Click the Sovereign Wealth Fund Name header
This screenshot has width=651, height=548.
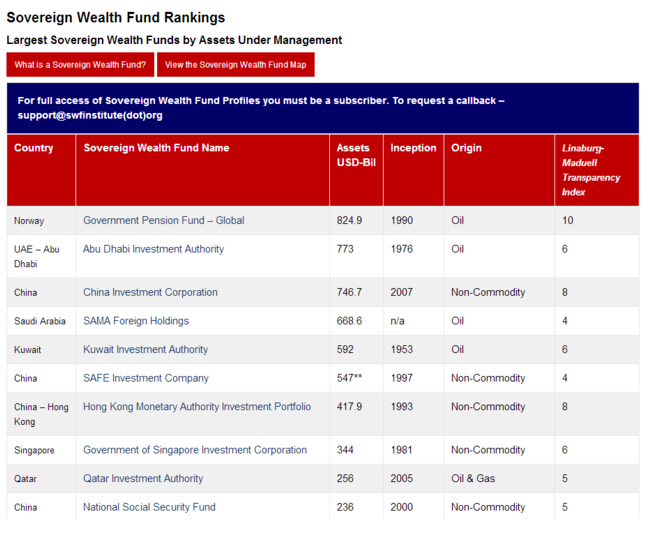click(156, 148)
